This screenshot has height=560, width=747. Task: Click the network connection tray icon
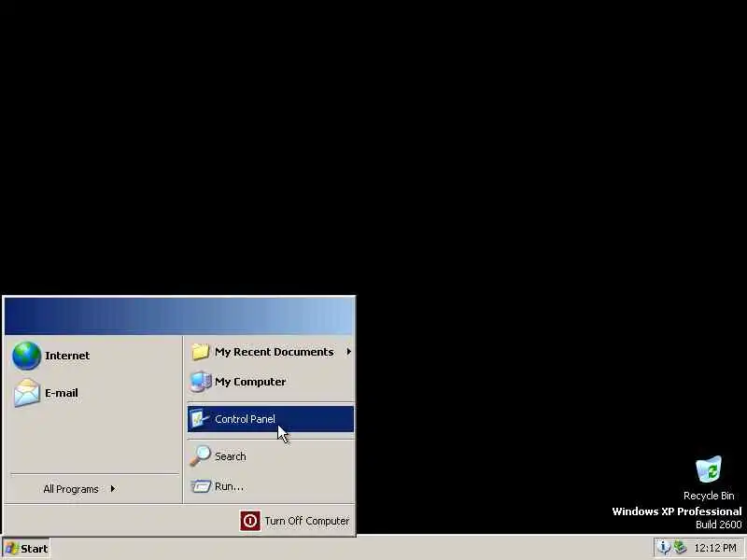(680, 548)
